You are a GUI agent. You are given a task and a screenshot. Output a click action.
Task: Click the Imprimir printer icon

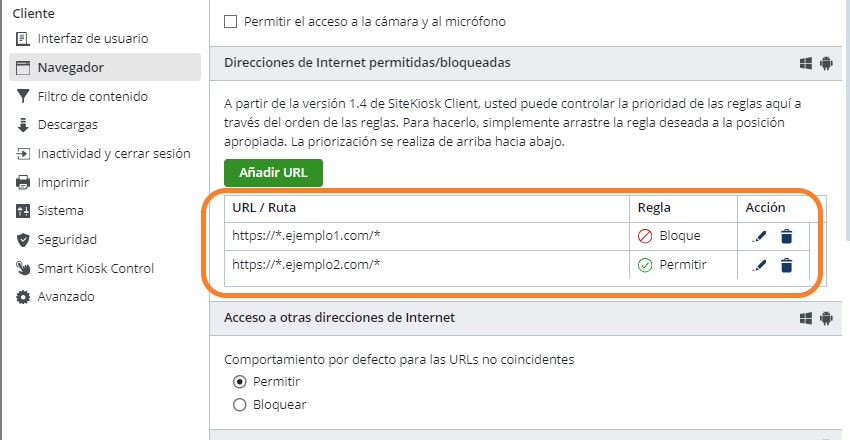[23, 183]
